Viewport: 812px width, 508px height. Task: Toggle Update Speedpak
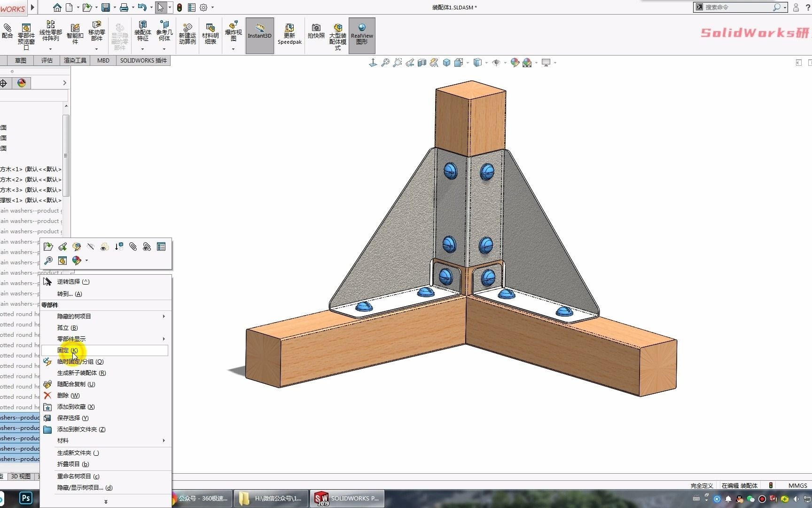(x=289, y=35)
